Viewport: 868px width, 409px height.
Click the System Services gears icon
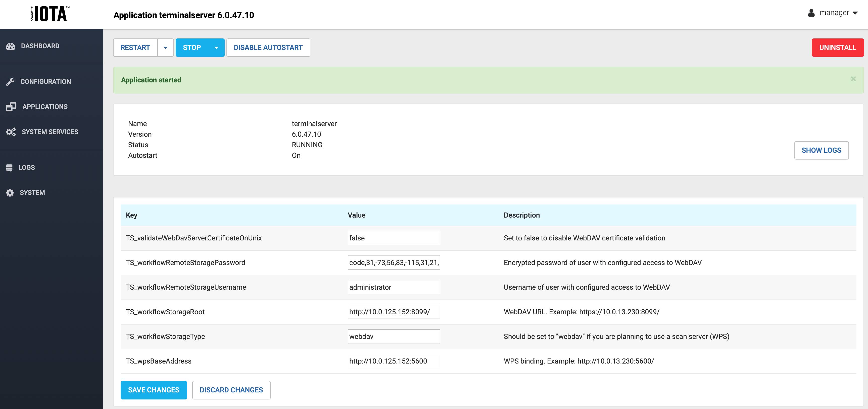11,132
